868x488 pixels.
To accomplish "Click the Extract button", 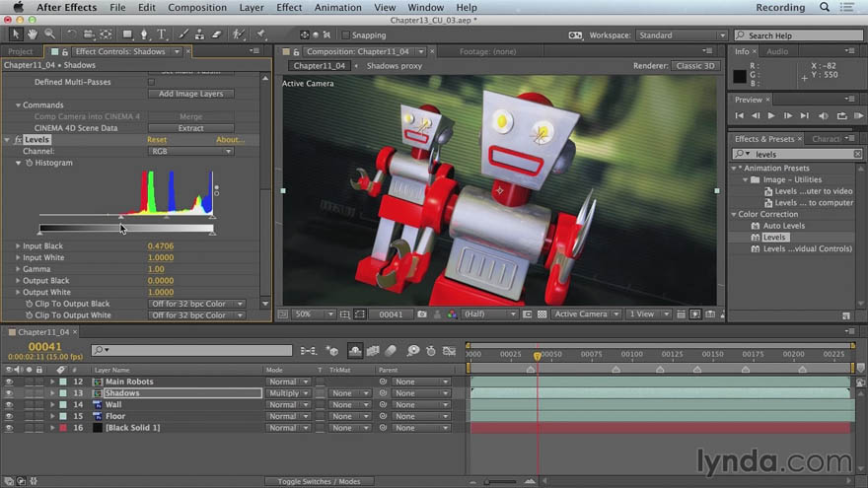I will (191, 128).
